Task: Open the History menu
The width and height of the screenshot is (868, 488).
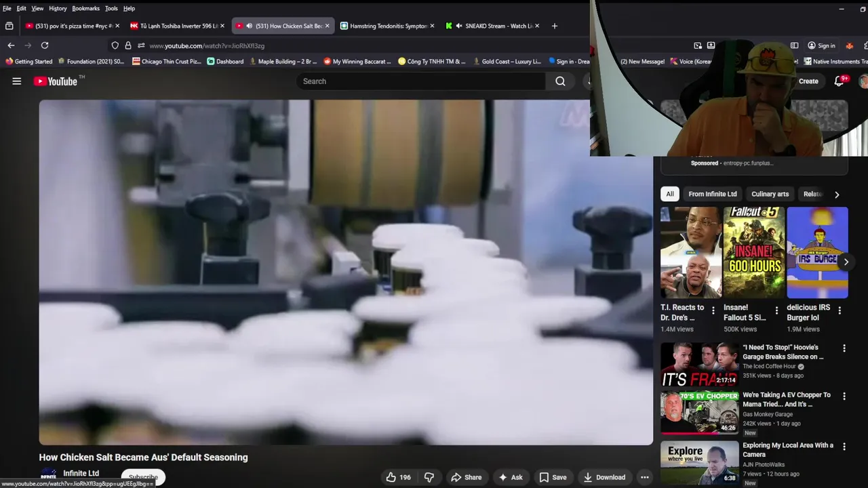Action: [x=58, y=8]
